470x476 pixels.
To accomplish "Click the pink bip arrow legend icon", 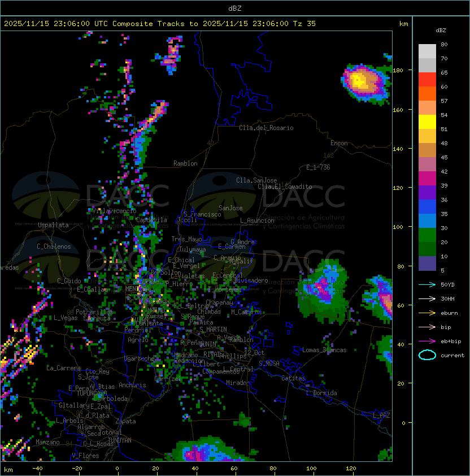I will coord(427,327).
